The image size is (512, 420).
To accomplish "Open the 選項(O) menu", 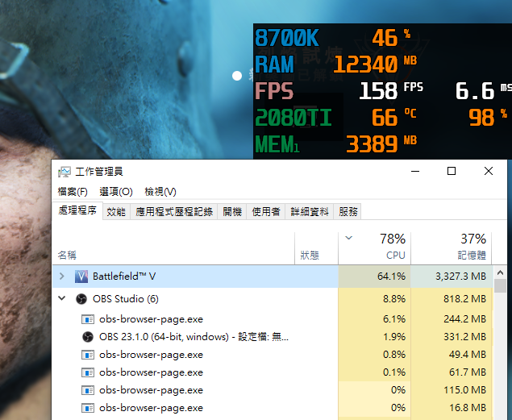I will pyautogui.click(x=116, y=192).
